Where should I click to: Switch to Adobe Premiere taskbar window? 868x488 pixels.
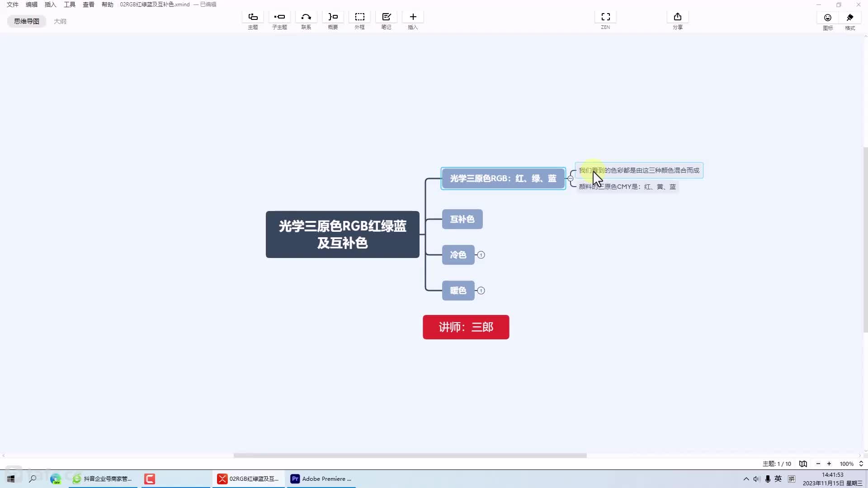tap(321, 479)
